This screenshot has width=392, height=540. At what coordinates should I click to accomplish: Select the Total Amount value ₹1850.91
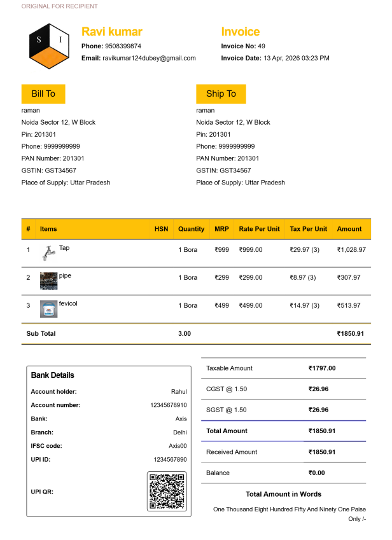coord(322,431)
